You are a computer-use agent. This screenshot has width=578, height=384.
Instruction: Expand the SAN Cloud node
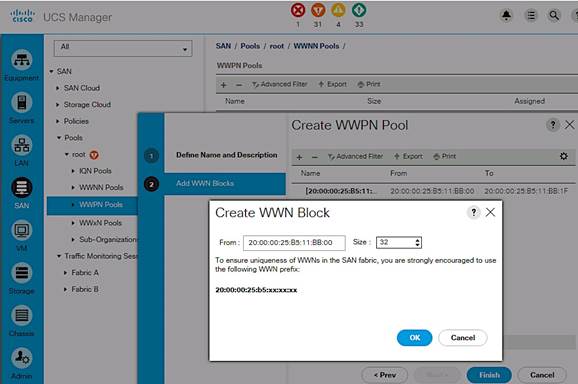58,88
